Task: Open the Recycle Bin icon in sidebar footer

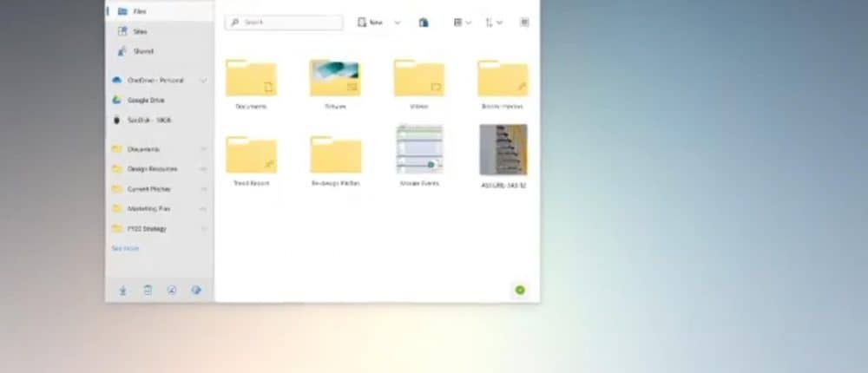Action: (x=148, y=291)
